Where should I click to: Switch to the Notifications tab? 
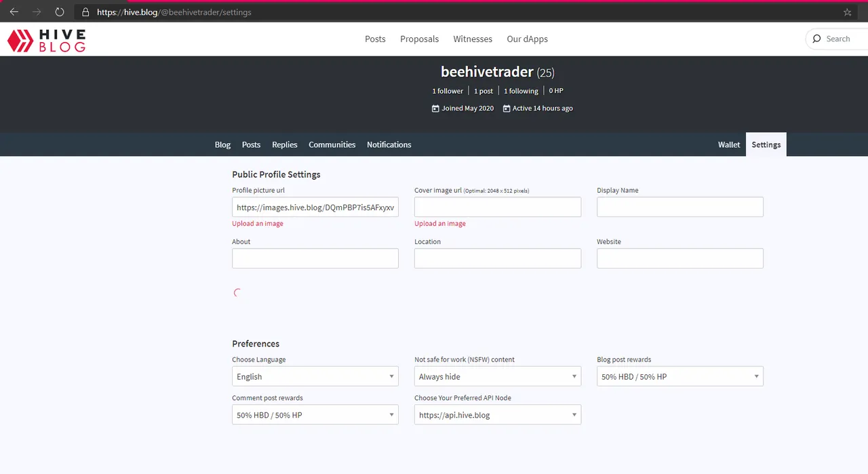389,144
